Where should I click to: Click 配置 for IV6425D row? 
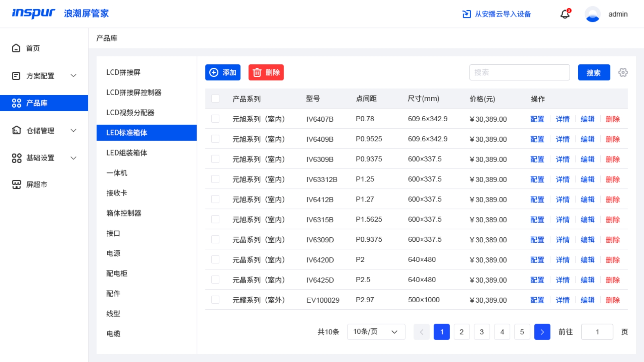click(537, 280)
